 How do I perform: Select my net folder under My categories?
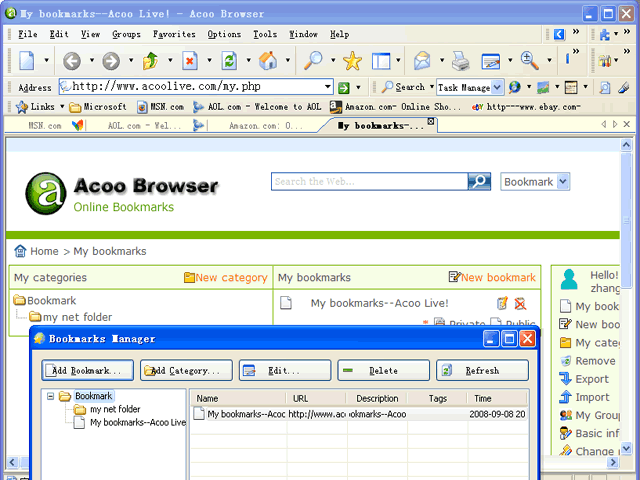(78, 317)
